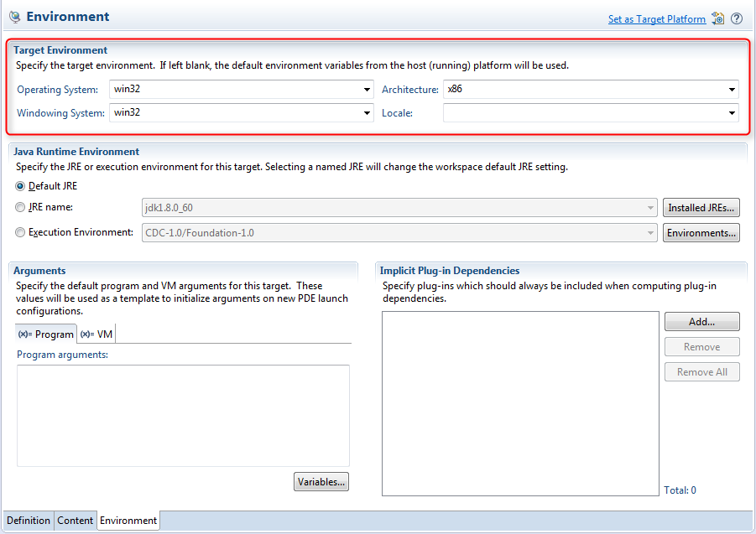This screenshot has height=534, width=756.
Task: Open the JRE name jdk1.8.0_60 dropdown
Action: [x=399, y=208]
